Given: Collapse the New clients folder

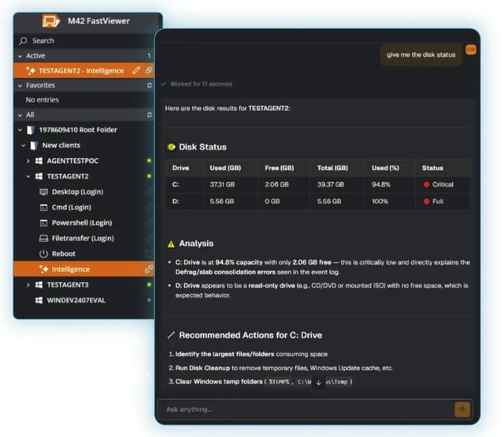Looking at the screenshot, I should pyautogui.click(x=24, y=145).
